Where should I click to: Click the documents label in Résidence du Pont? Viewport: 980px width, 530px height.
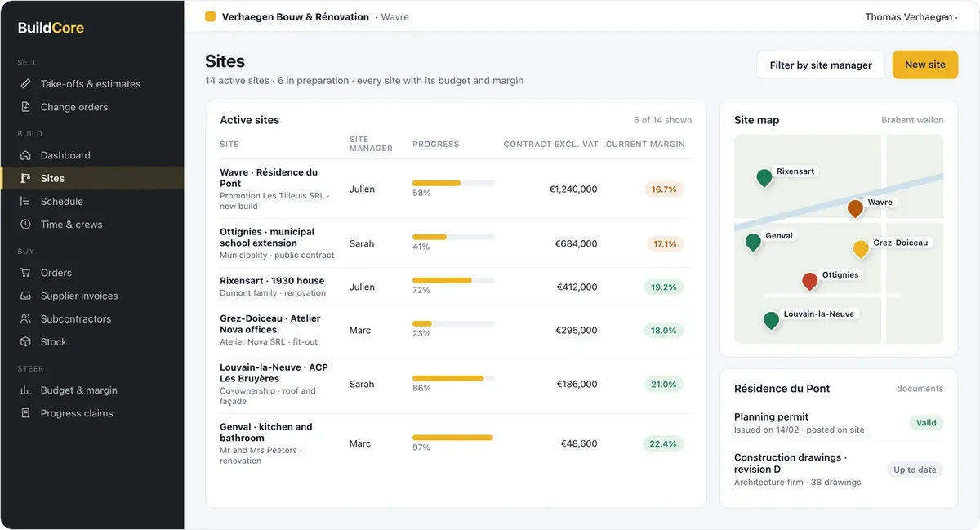[x=920, y=389]
